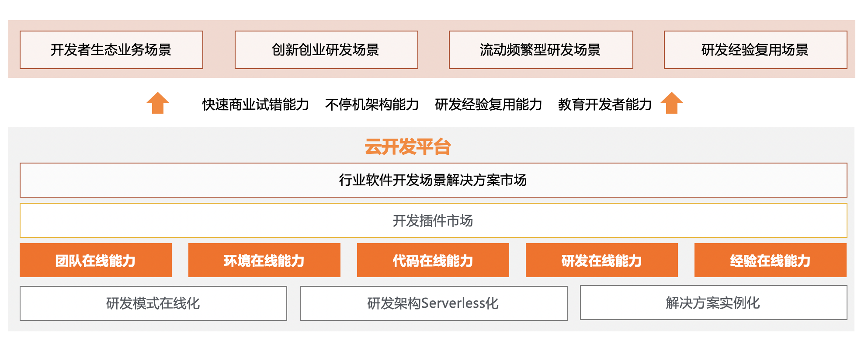Select the 创新创业研发场景 box
Viewport: 868px width, 341px height.
click(x=326, y=50)
